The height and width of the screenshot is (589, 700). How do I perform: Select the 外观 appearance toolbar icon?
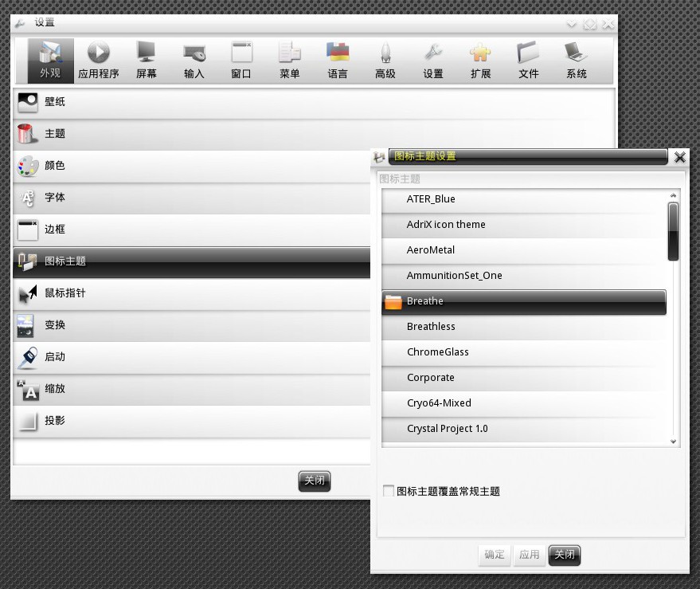tap(50, 61)
